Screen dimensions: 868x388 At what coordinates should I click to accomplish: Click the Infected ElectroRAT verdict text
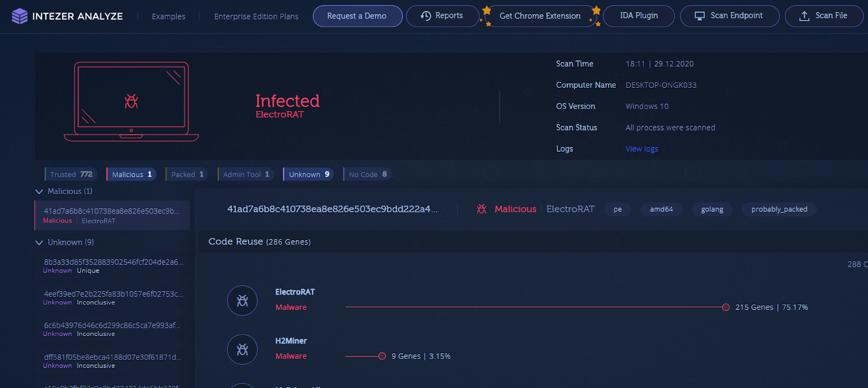[x=288, y=106]
